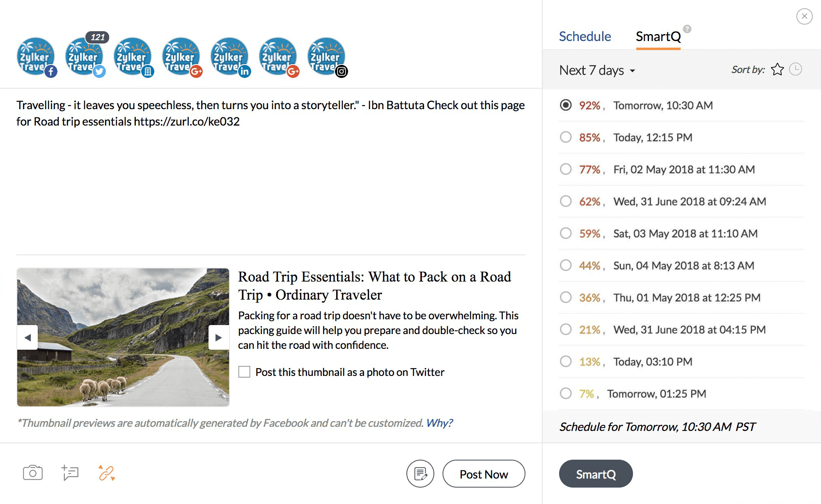
Task: Choose the 77% Fri 02 May slot
Action: (566, 169)
